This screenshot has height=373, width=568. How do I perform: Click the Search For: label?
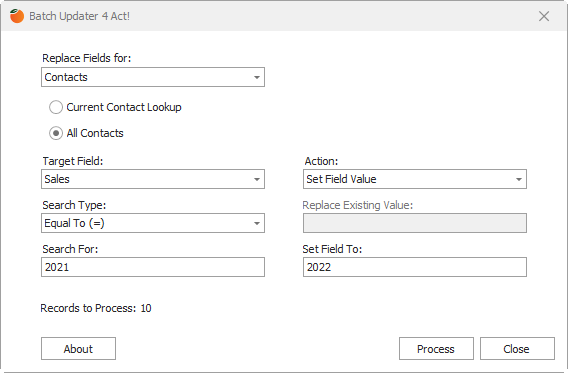tap(70, 249)
